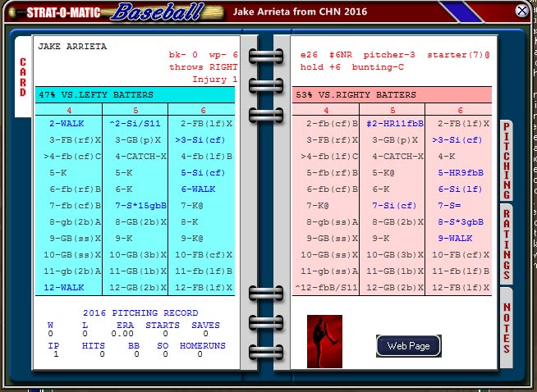Click '^2-Si/S11' in lefty column 5
537x392 pixels.
tap(135, 124)
